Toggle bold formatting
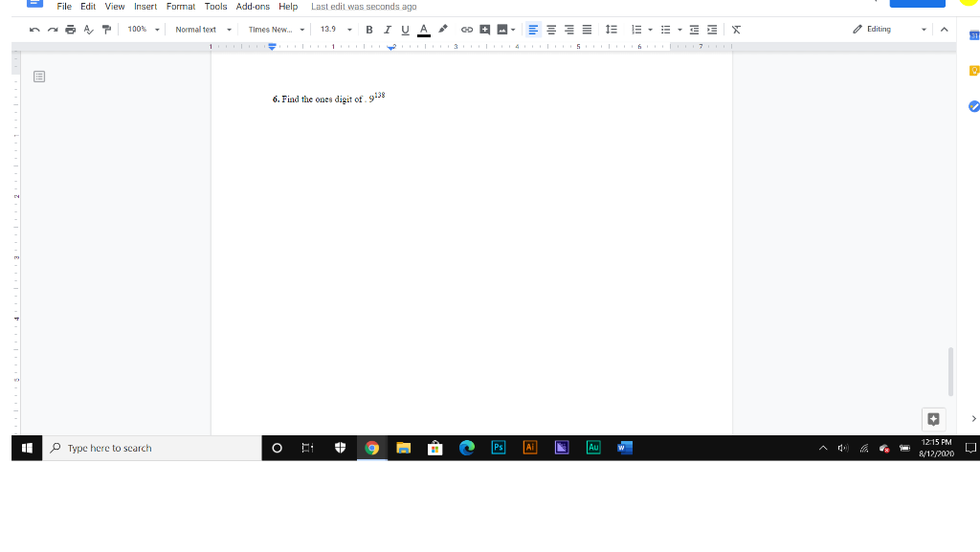This screenshot has width=980, height=552. point(368,29)
